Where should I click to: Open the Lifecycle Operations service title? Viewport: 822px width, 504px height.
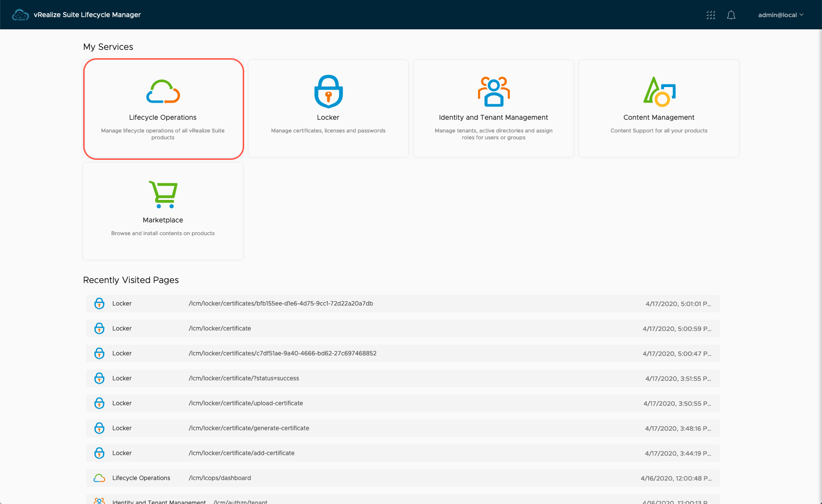point(163,117)
